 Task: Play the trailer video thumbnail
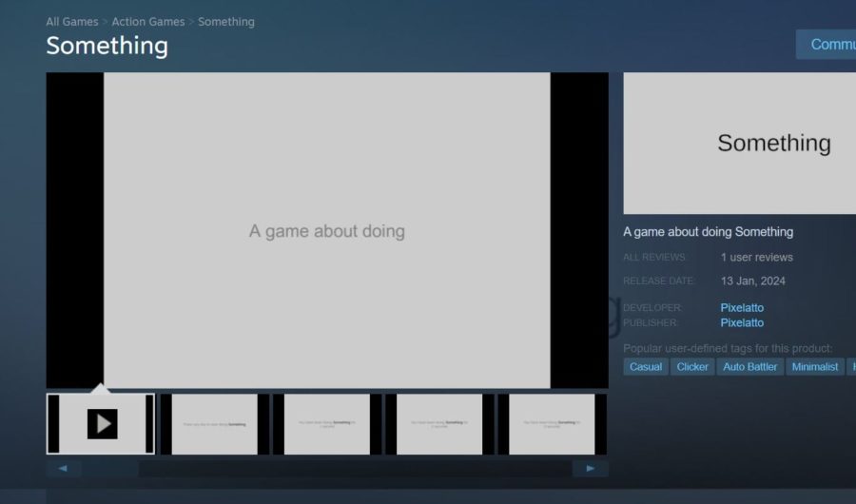coord(101,423)
